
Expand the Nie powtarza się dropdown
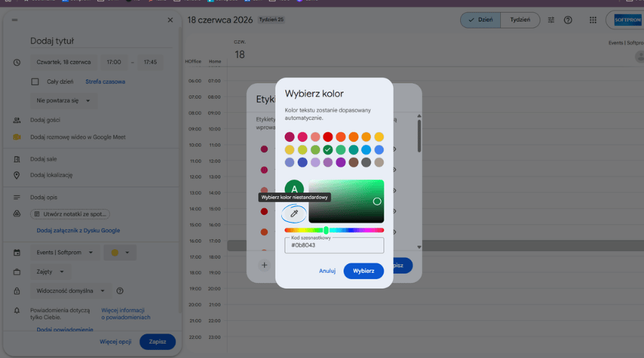[64, 100]
